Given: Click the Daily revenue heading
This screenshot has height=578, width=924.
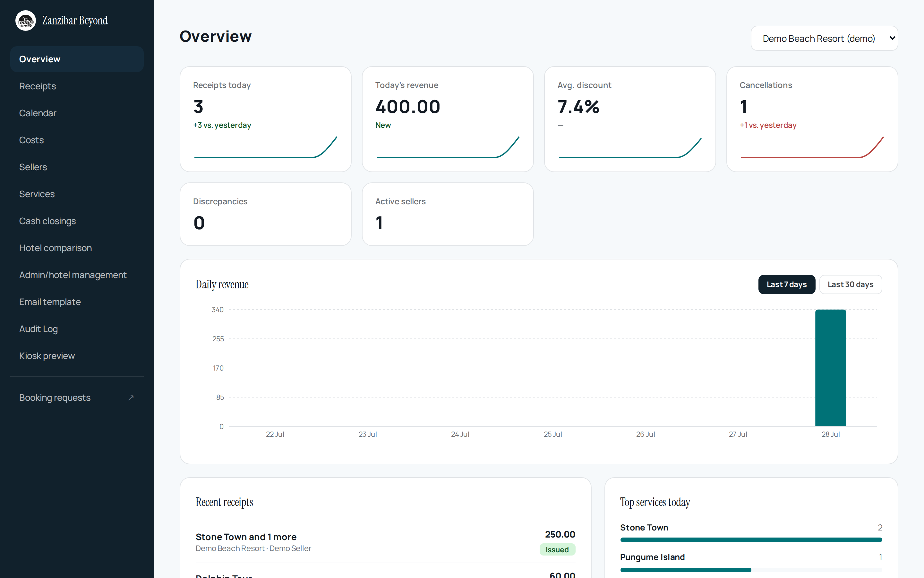Looking at the screenshot, I should pyautogui.click(x=222, y=285).
